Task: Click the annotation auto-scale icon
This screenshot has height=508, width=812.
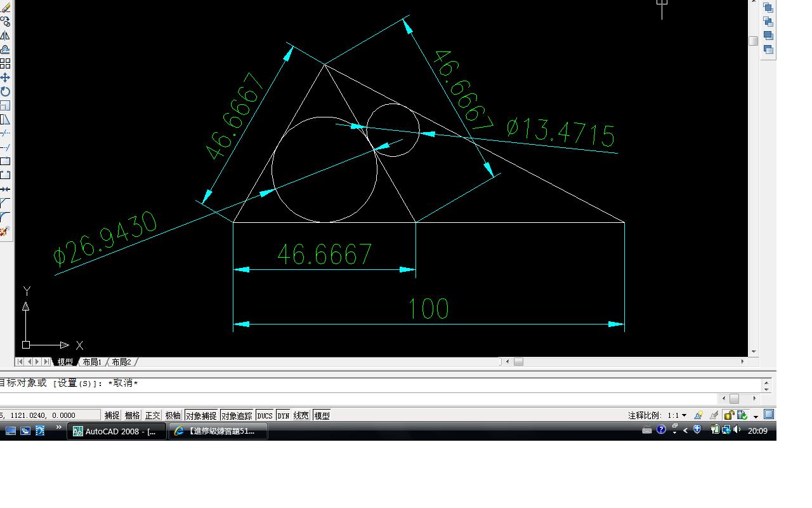Action: pos(714,415)
